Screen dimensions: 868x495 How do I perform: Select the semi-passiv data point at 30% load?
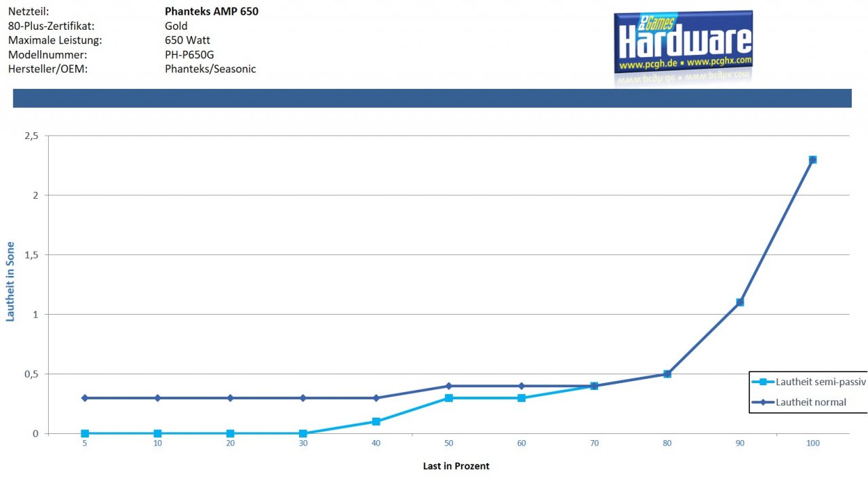(x=303, y=433)
